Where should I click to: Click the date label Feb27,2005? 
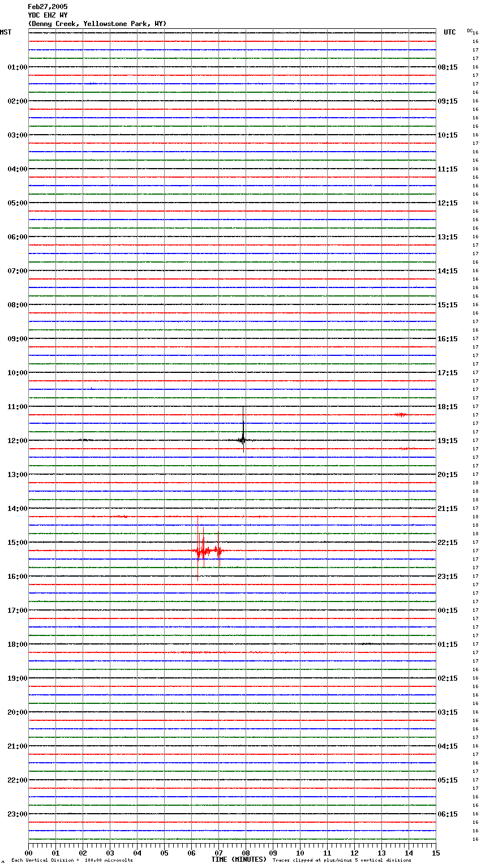[x=48, y=7]
